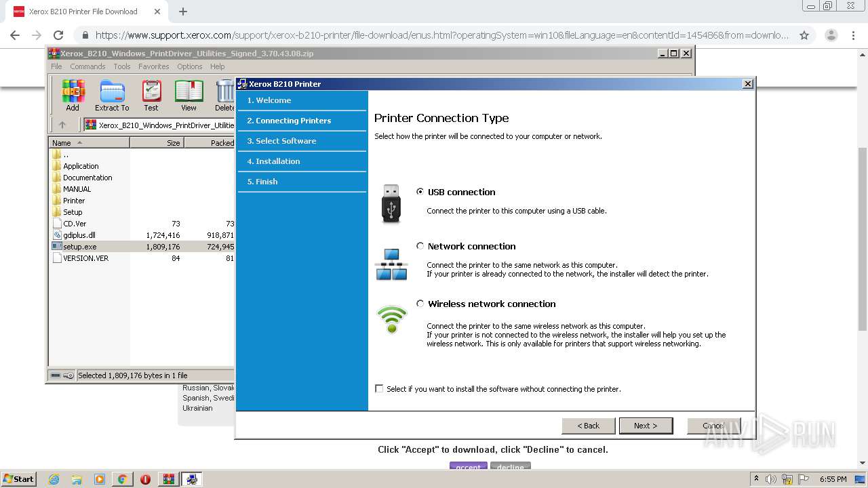Viewport: 868px width, 488px height.
Task: Click the Cancel button in installer
Action: [x=713, y=426]
